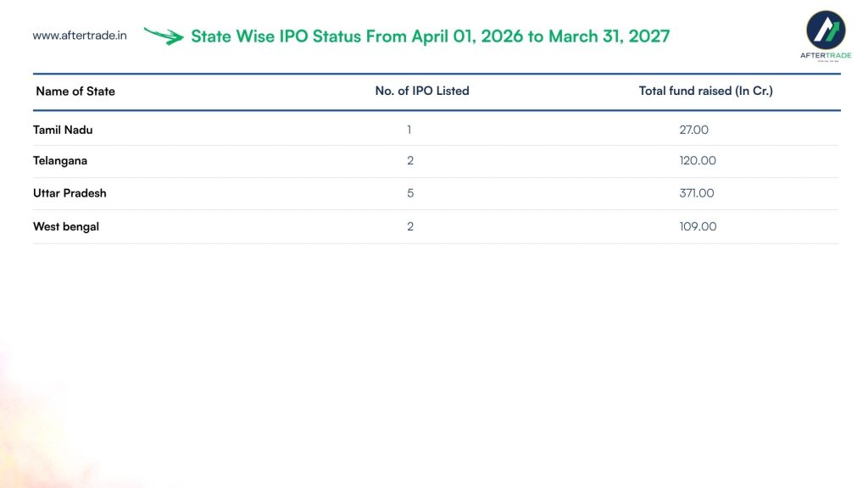Click the 371.00 fund value
868x488 pixels.
coord(697,193)
